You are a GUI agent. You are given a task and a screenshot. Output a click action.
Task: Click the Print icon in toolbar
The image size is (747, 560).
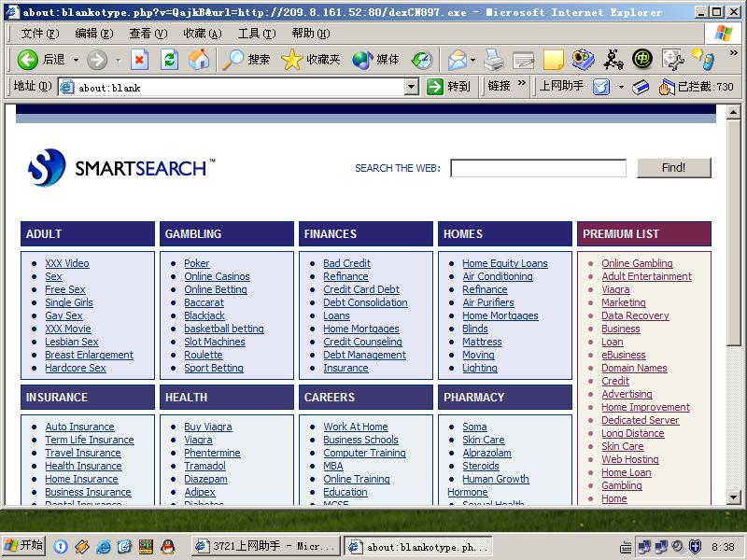494,60
